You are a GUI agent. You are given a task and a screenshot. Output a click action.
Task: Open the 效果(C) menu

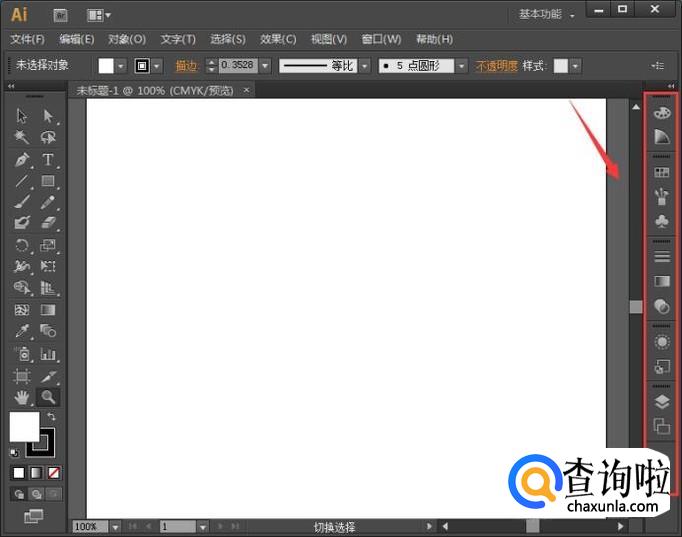(278, 39)
